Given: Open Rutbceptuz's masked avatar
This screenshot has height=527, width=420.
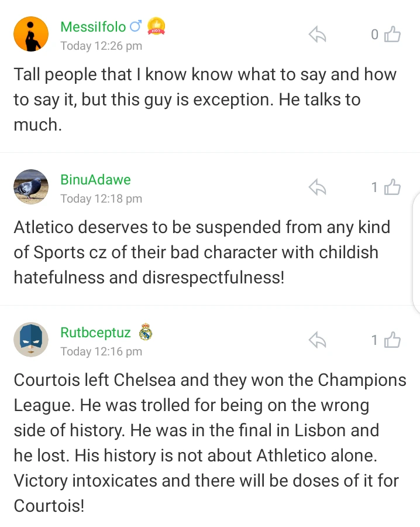Looking at the screenshot, I should (x=31, y=340).
